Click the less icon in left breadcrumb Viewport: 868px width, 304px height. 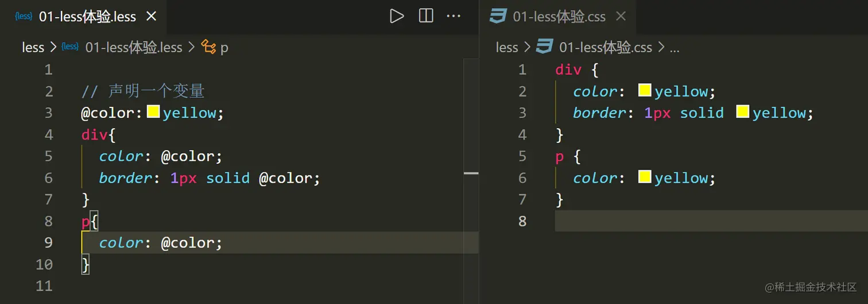tap(70, 47)
